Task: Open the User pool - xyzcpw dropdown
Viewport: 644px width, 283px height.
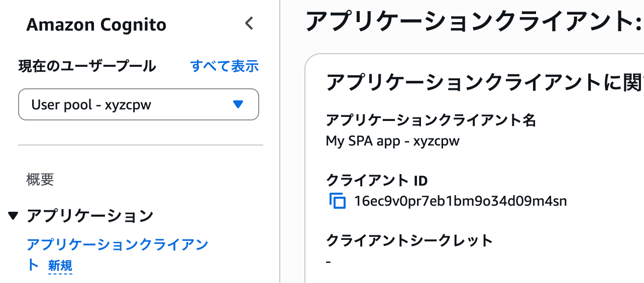Action: coord(139,104)
